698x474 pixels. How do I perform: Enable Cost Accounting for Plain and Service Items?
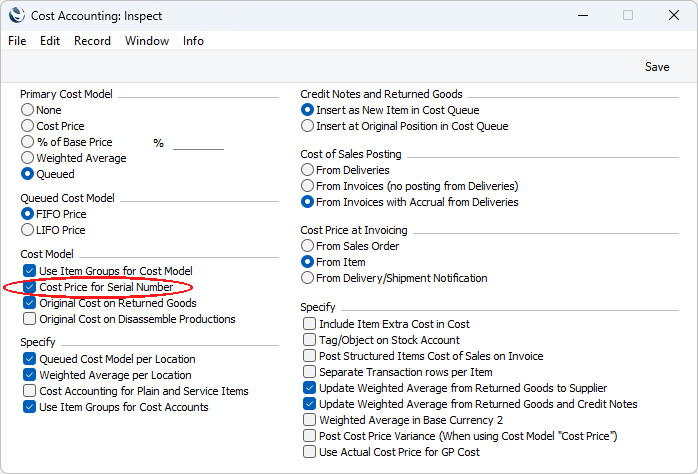pos(29,391)
